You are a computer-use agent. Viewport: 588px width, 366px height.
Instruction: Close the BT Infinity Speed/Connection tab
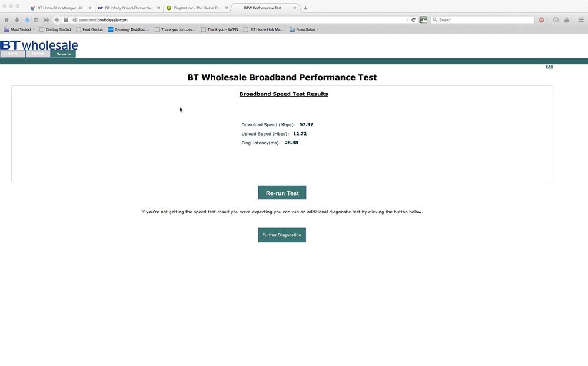coord(158,8)
